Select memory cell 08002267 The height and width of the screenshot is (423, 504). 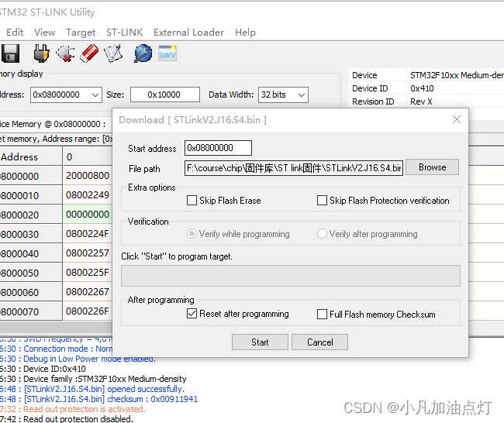(x=88, y=291)
